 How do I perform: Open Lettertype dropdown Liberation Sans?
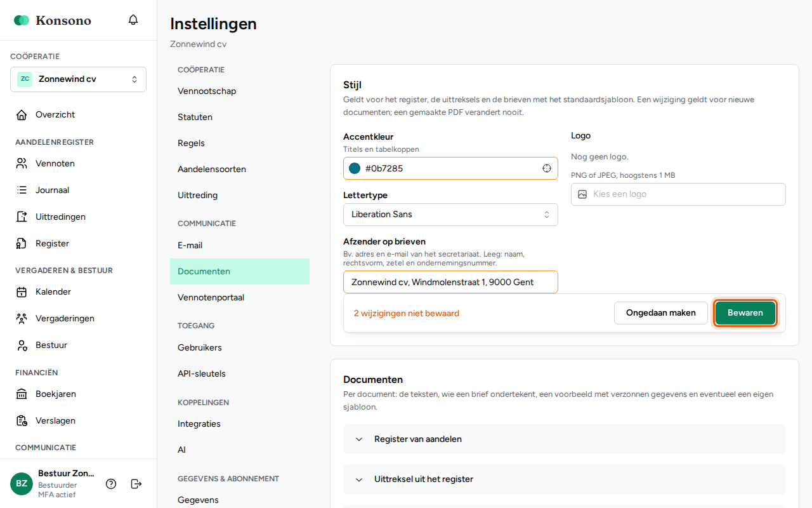(x=450, y=215)
